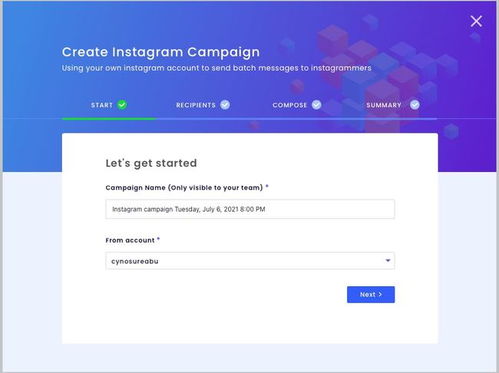Click into the Campaign Name text field
Screen dimensions: 499x373
(x=250, y=209)
